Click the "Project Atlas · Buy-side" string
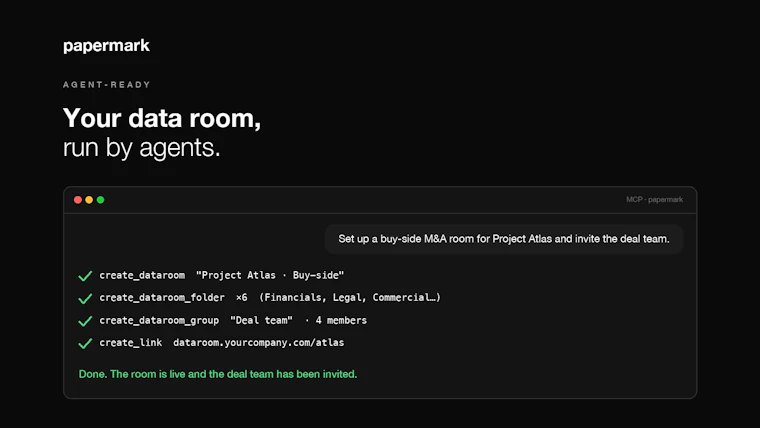 pos(270,275)
